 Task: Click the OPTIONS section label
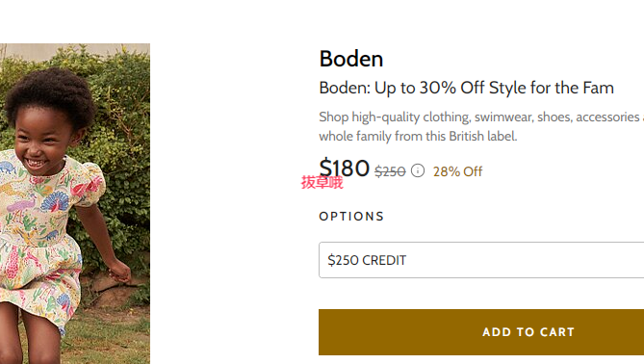351,217
